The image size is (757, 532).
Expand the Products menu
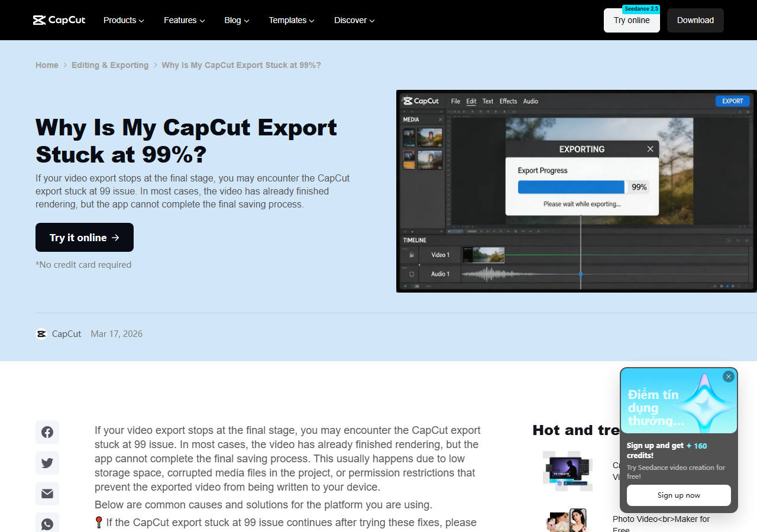(124, 20)
